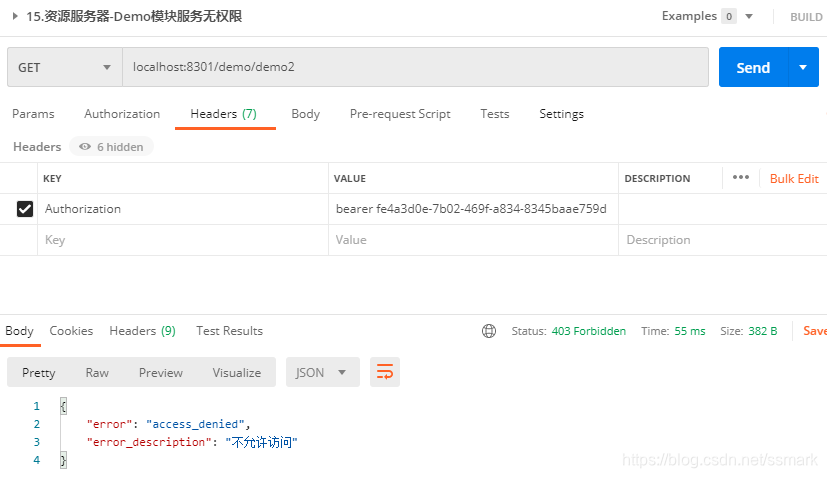Click the bearer token value cell
Screen dimensions: 827x478
[x=473, y=209]
